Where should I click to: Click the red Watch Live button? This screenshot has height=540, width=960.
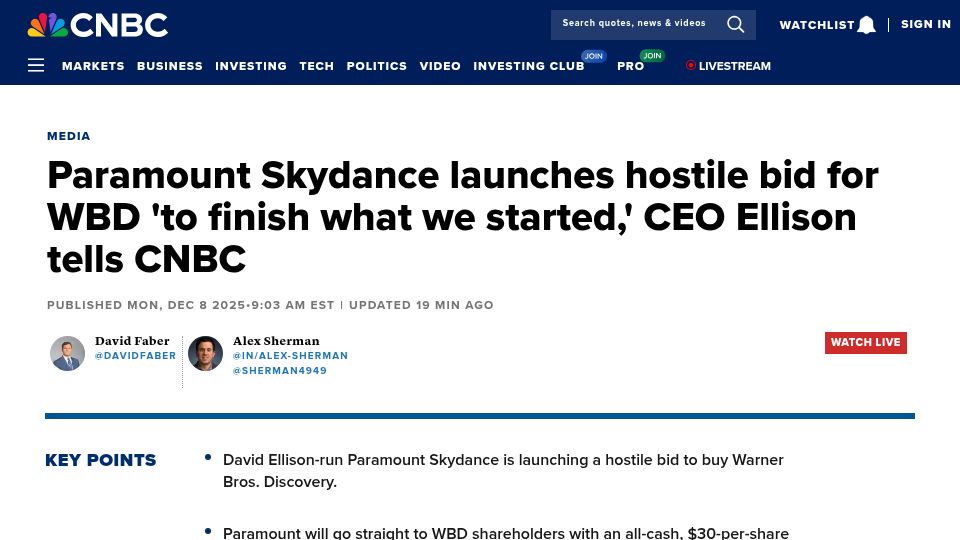click(x=866, y=342)
